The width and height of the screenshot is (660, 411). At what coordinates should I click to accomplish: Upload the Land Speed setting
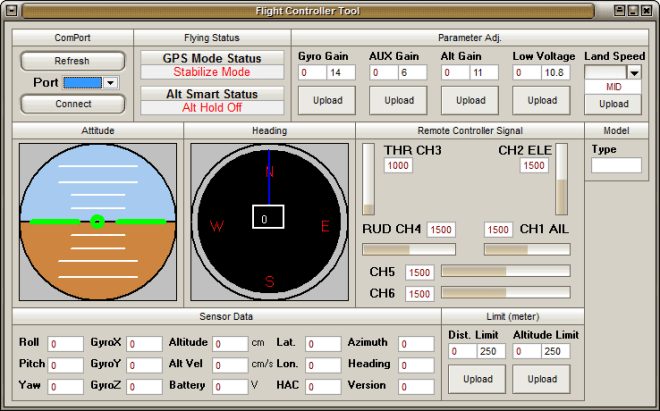click(x=613, y=104)
